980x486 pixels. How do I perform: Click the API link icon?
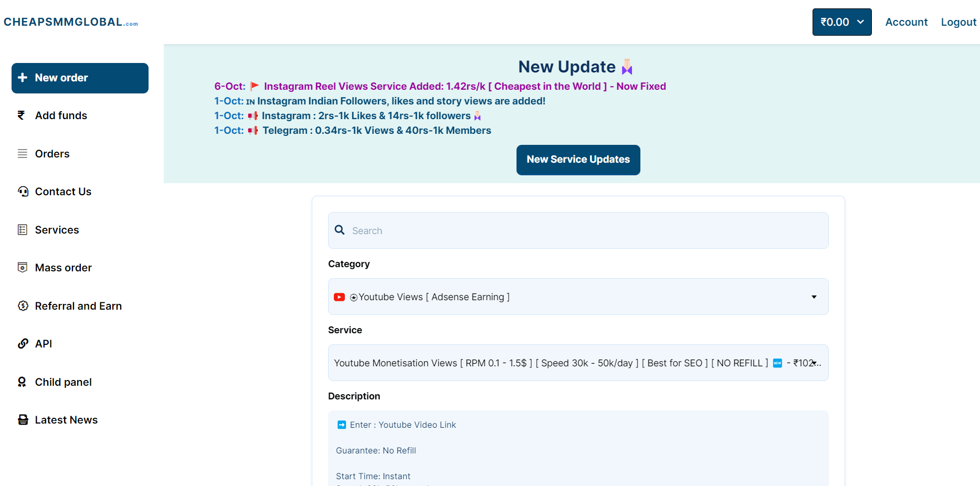23,344
